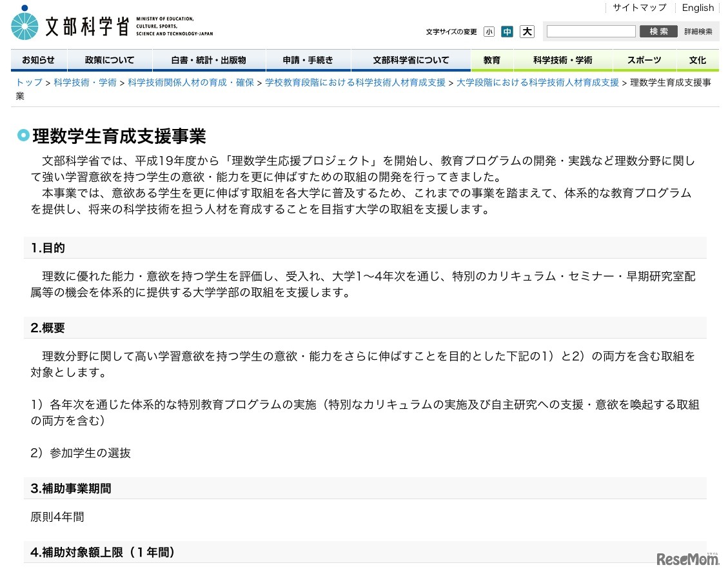
Task: Select the 大 large font size option
Action: 526,31
